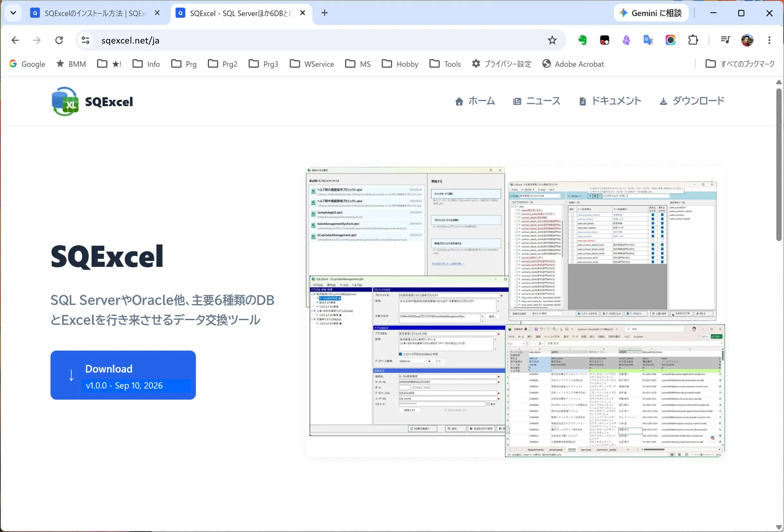The height and width of the screenshot is (532, 784).
Task: Expand the tab search dropdown chevron
Action: coord(13,13)
